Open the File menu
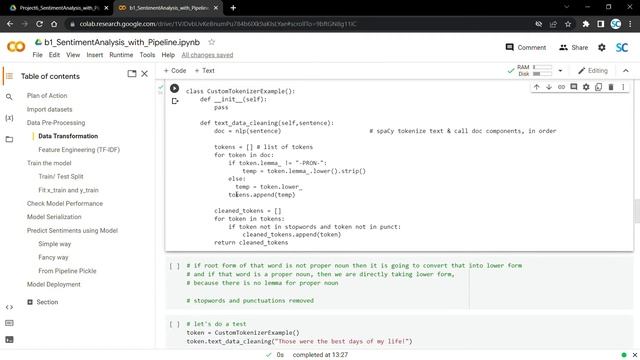The width and height of the screenshot is (640, 360). (x=38, y=55)
